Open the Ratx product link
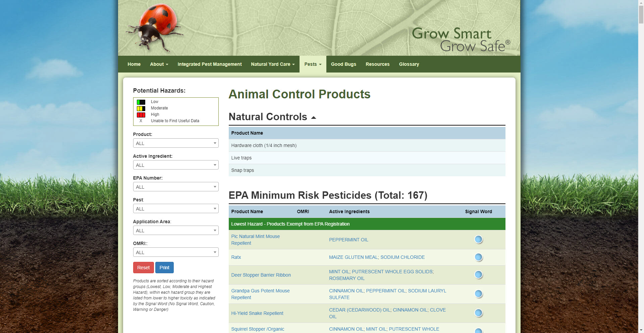 coord(236,257)
